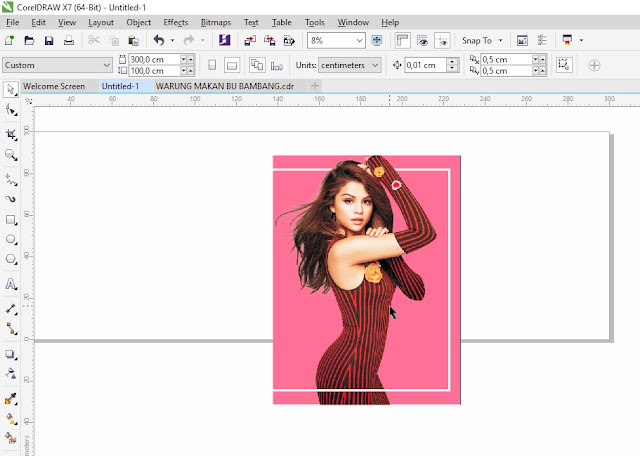Open the Effects menu
The image size is (640, 456).
[x=176, y=22]
